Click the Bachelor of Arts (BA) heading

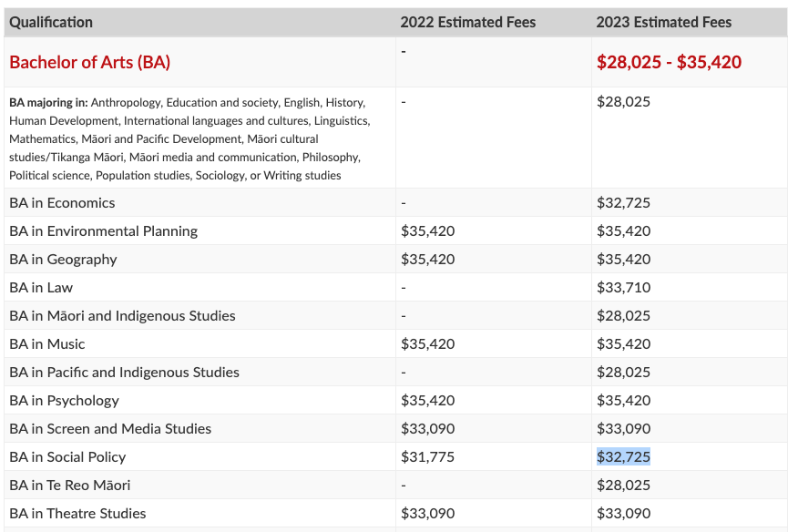point(90,62)
